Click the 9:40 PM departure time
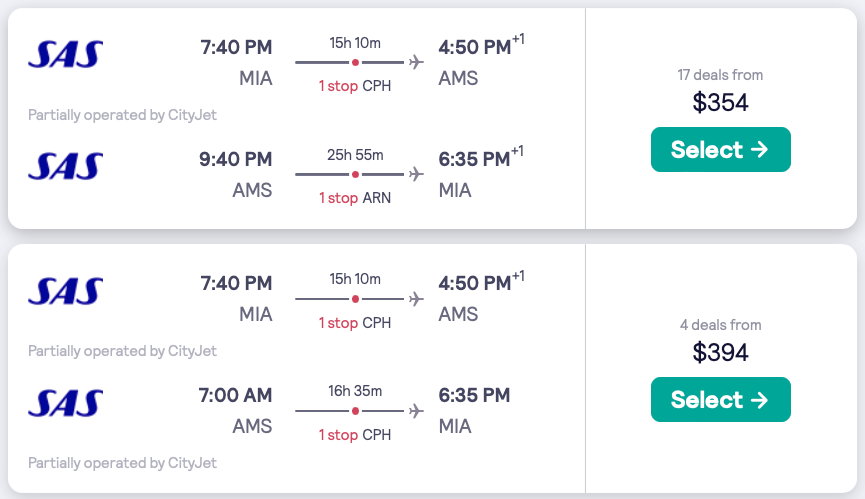The height and width of the screenshot is (499, 865). click(x=236, y=159)
